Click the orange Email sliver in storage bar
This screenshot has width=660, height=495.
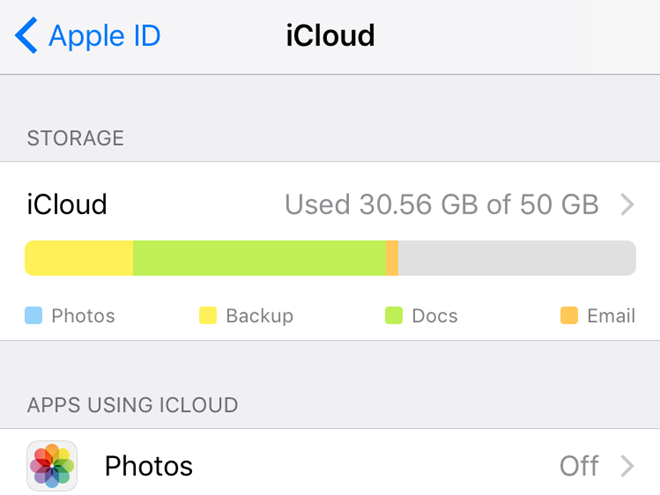coord(392,258)
